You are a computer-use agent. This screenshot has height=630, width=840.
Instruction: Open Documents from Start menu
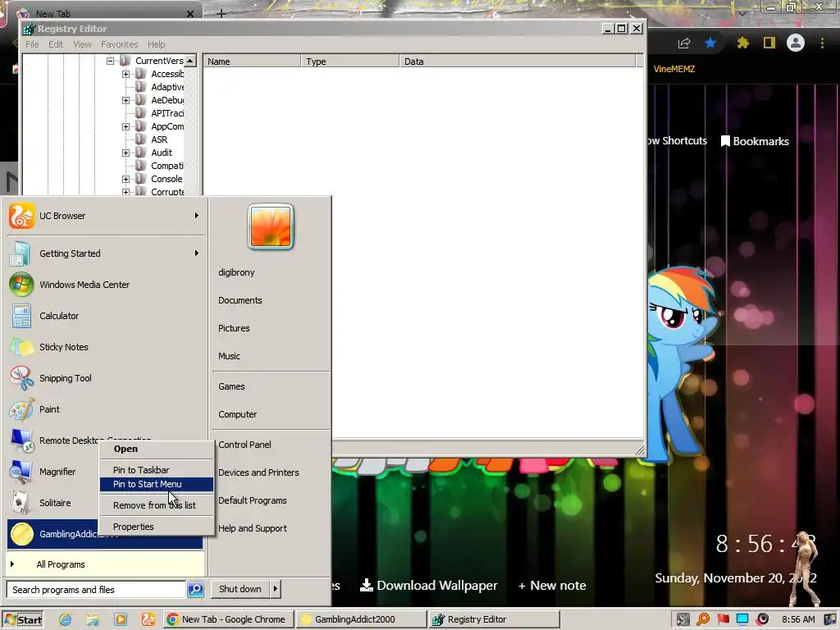pyautogui.click(x=240, y=300)
